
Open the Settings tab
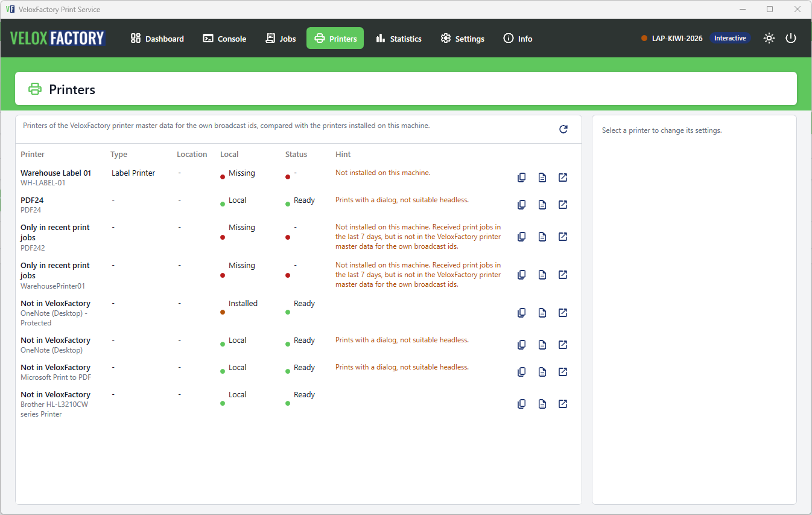coord(463,38)
